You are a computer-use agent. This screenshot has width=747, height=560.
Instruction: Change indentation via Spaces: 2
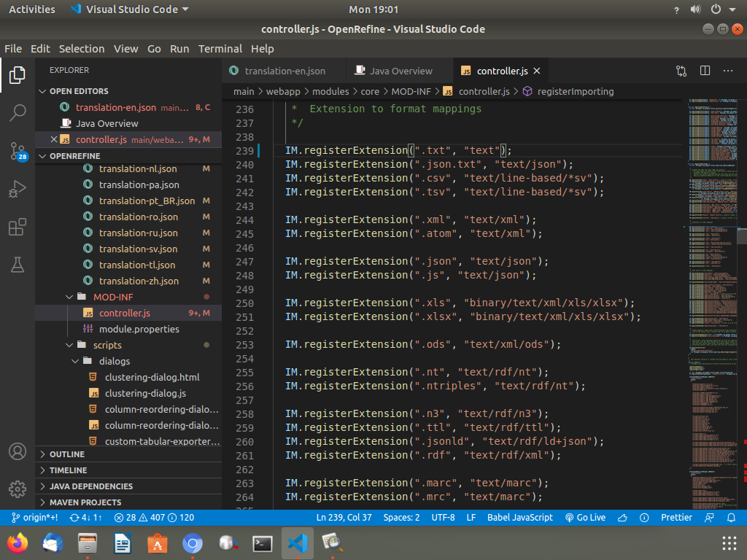[401, 518]
